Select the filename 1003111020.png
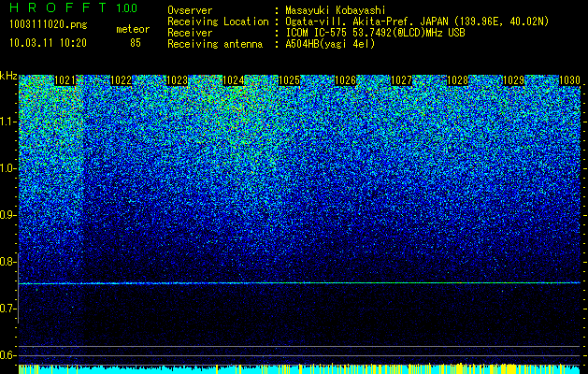The width and height of the screenshot is (588, 374). (x=49, y=25)
